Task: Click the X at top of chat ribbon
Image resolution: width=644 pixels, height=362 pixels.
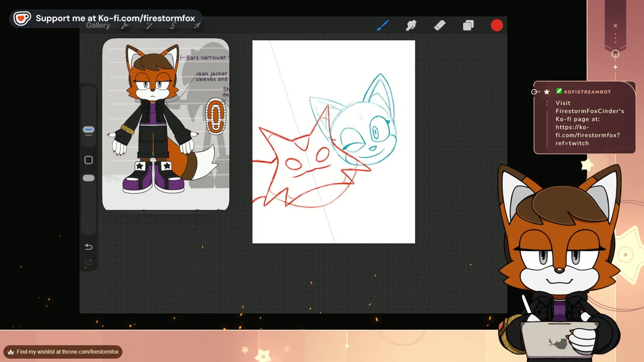Action: [x=615, y=26]
